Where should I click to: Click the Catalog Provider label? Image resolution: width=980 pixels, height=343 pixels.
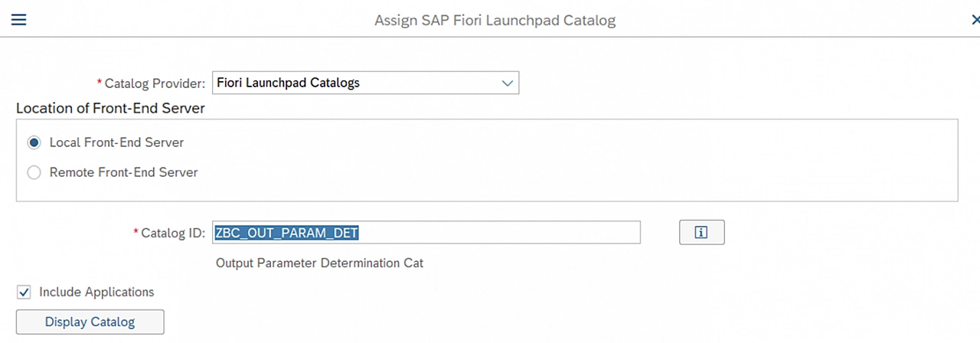(151, 83)
